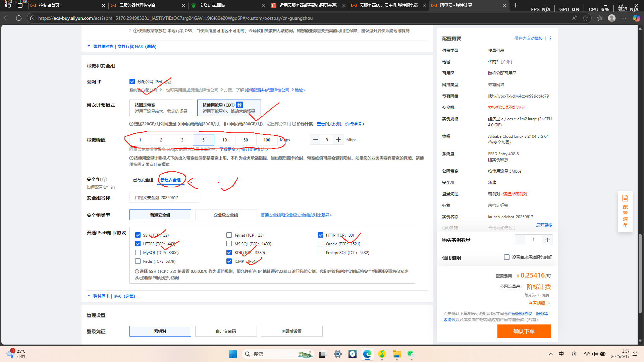Click the Windows taskbar search box
Viewport: 644px width, 362px height.
click(278, 354)
